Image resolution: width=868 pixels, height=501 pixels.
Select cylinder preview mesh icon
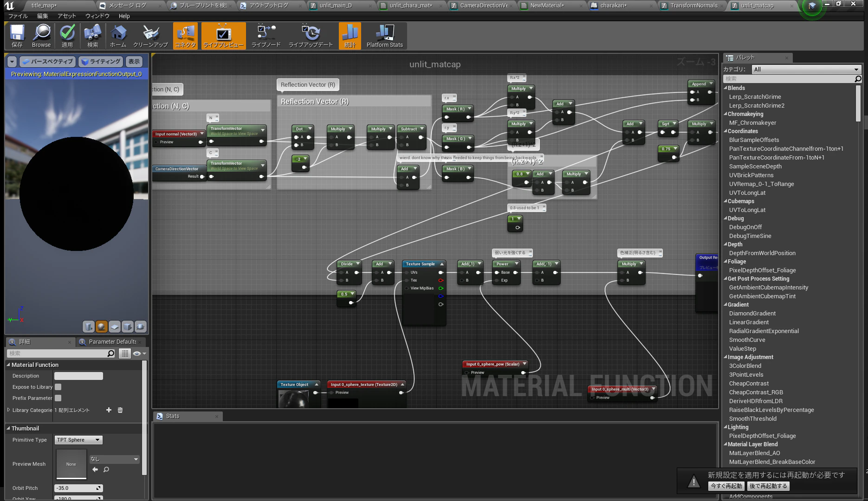[x=89, y=327]
